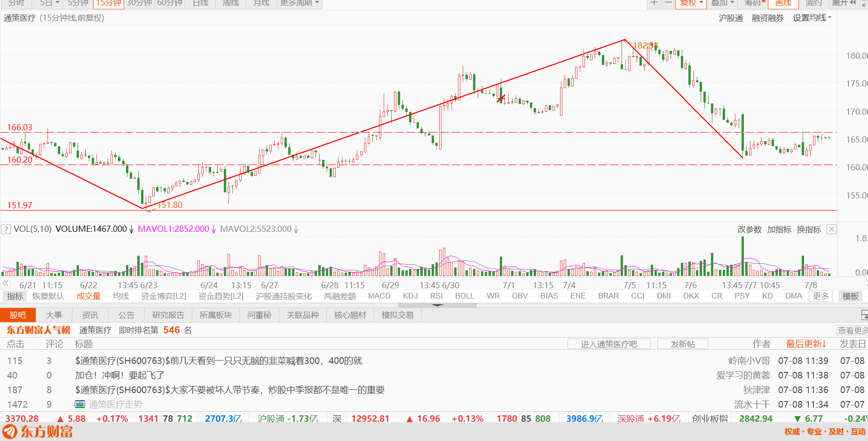This screenshot has width=868, height=441.
Task: Click the 指标 button
Action: [x=15, y=296]
